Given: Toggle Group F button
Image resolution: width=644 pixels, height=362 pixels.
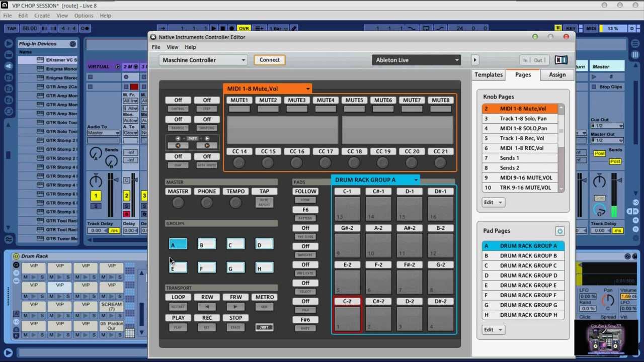Looking at the screenshot, I should click(207, 268).
